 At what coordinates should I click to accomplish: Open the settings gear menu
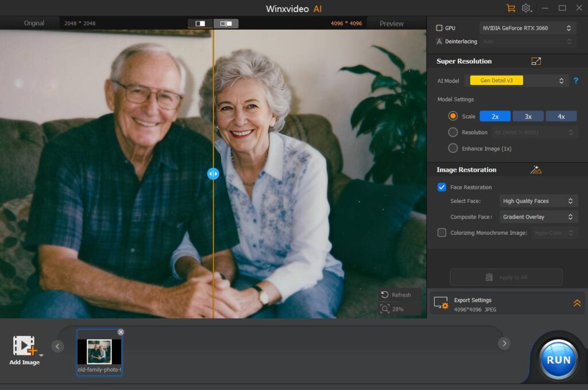(526, 8)
